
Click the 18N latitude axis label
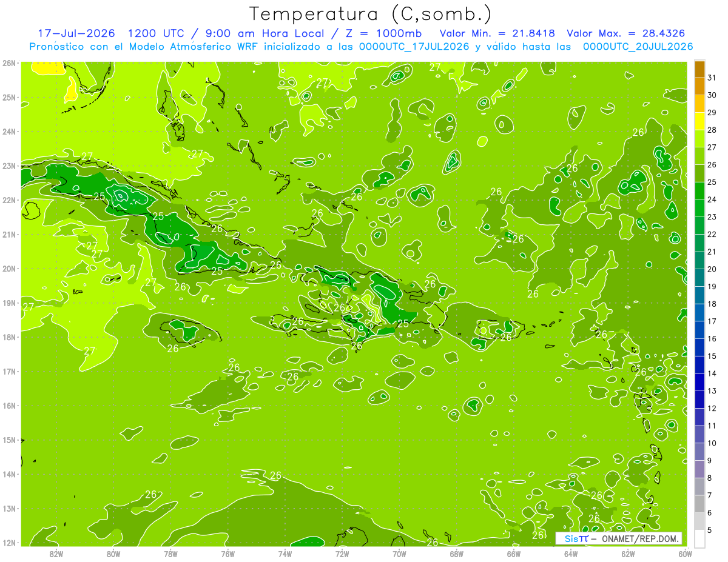(8, 337)
